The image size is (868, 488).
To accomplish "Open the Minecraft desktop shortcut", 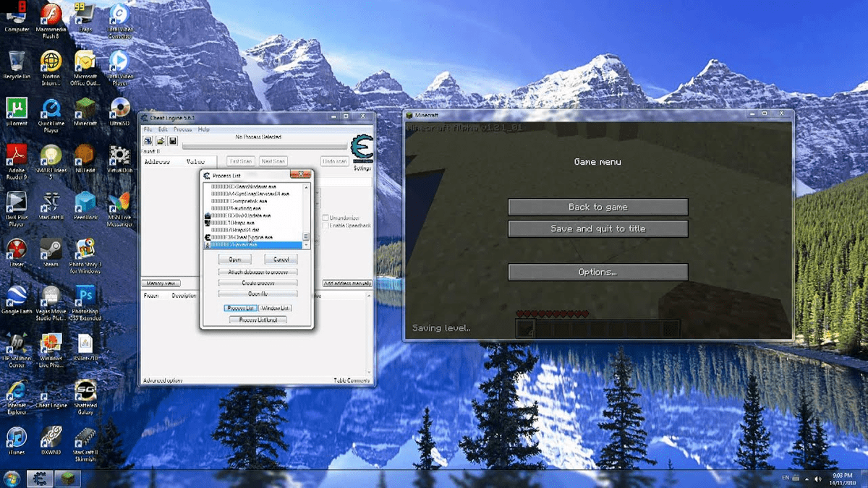I will (85, 112).
